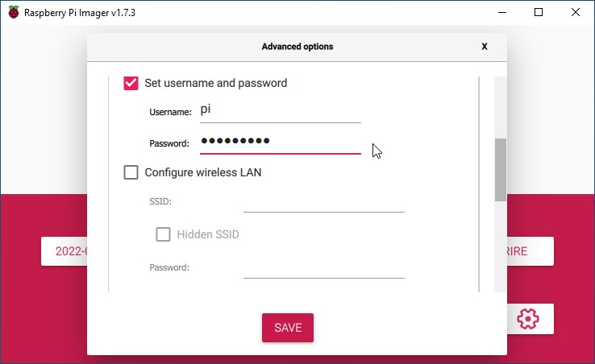Focus the account Password field
The height and width of the screenshot is (364, 595).
pyautogui.click(x=281, y=143)
